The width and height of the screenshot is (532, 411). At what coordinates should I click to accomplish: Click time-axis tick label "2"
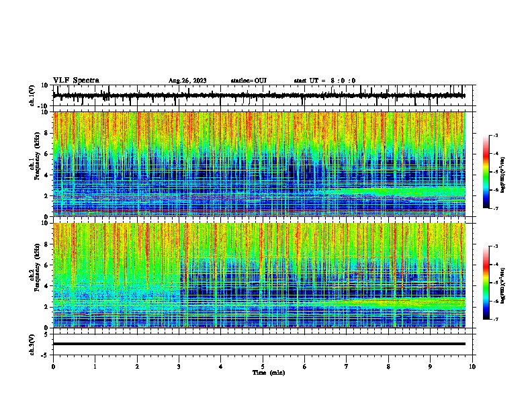137,367
